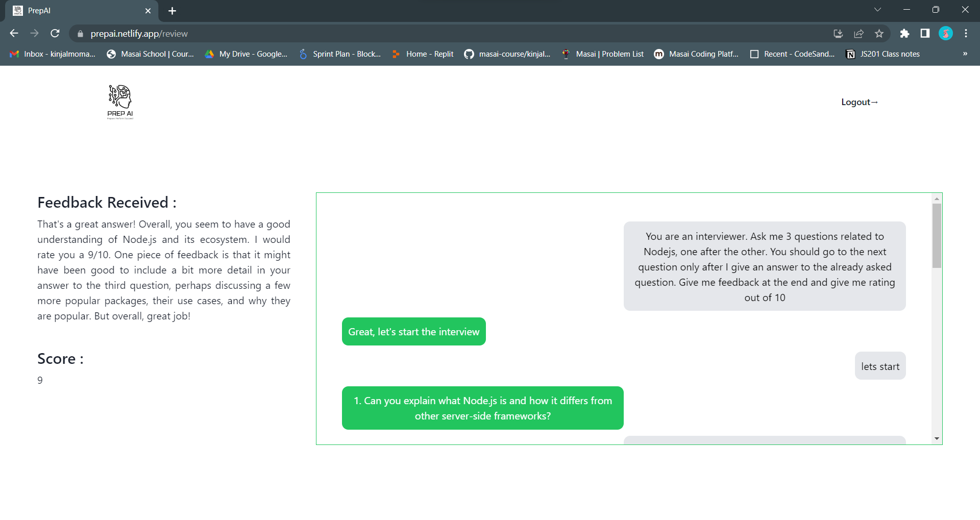This screenshot has height=520, width=980.
Task: Open the share page icon
Action: (x=859, y=33)
